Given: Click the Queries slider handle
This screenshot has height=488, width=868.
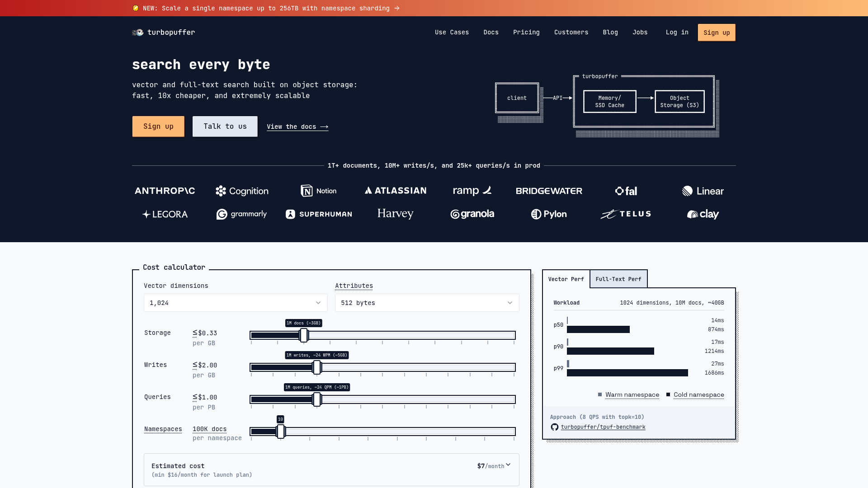Looking at the screenshot, I should pyautogui.click(x=317, y=399).
